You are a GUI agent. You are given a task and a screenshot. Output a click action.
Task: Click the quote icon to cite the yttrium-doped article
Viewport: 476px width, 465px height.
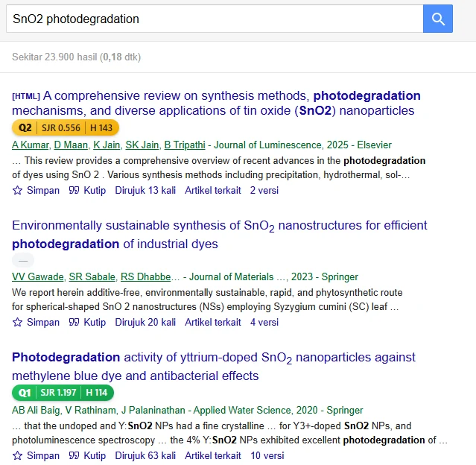(74, 455)
